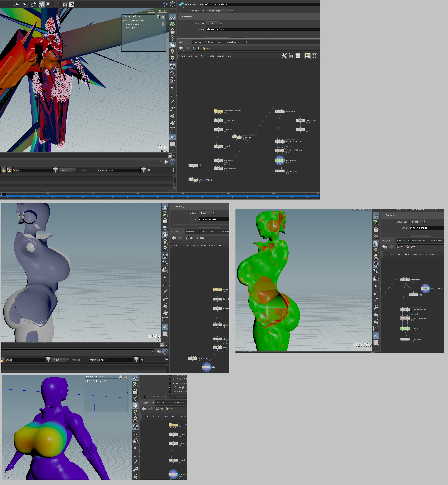Click the pink pinned_points color swatch

[163, 24]
